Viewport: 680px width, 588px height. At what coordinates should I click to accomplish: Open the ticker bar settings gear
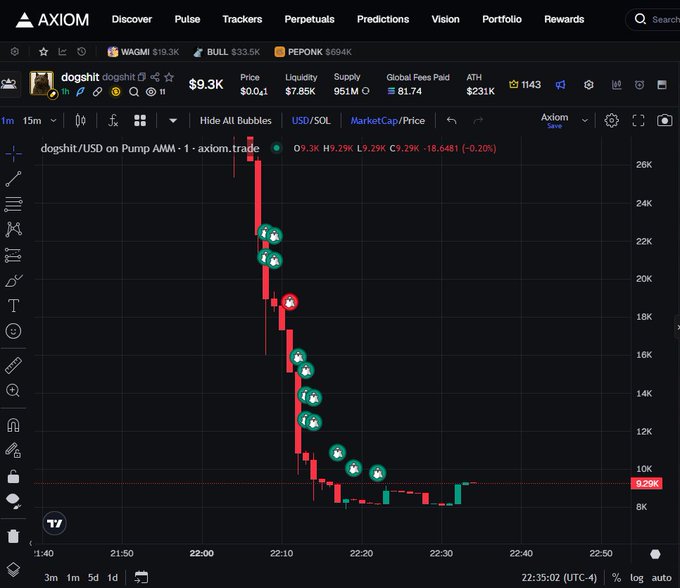click(15, 52)
